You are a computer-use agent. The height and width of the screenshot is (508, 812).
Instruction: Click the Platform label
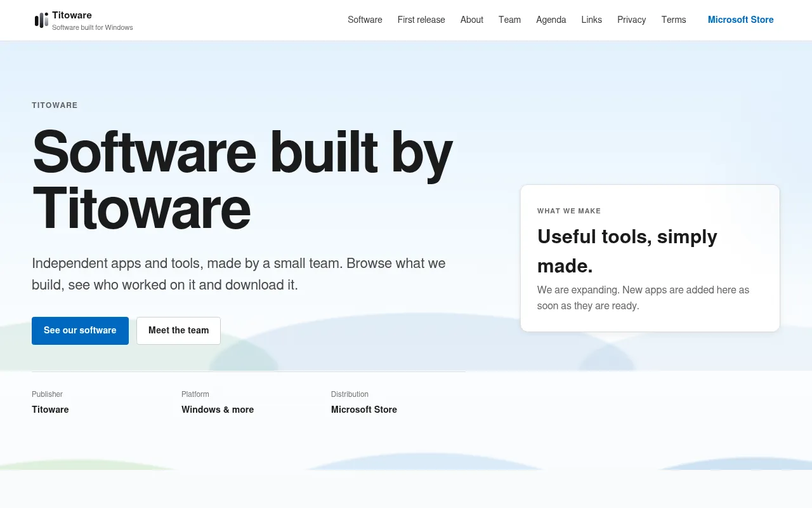click(x=195, y=394)
